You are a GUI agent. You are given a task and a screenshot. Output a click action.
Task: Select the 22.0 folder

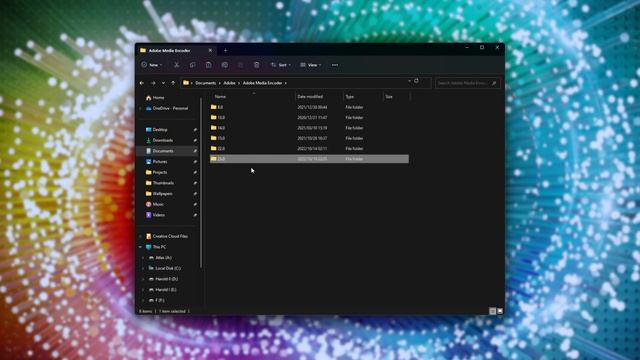coord(309,149)
